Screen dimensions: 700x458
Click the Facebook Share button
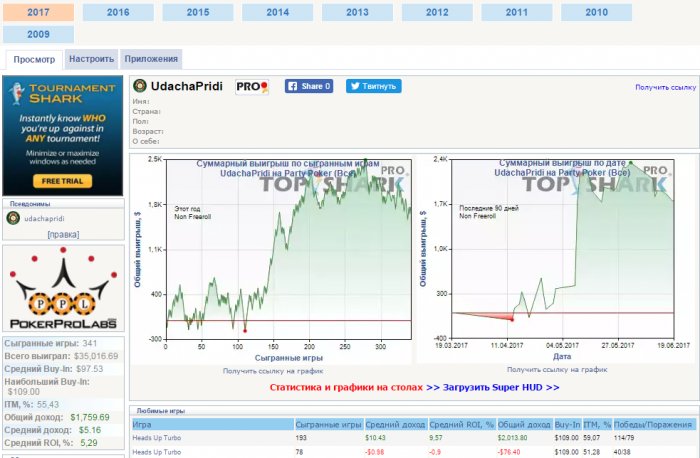pyautogui.click(x=309, y=86)
